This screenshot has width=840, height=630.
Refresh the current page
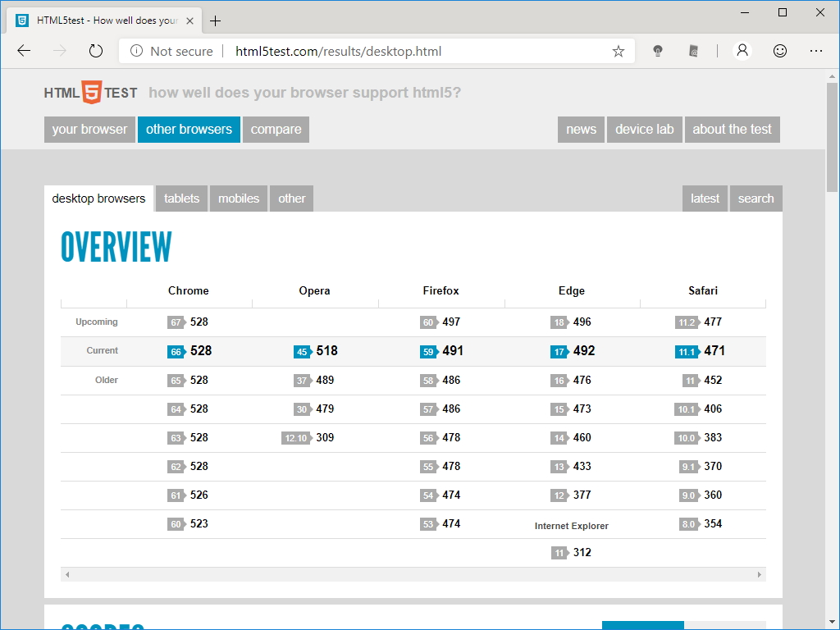(95, 51)
